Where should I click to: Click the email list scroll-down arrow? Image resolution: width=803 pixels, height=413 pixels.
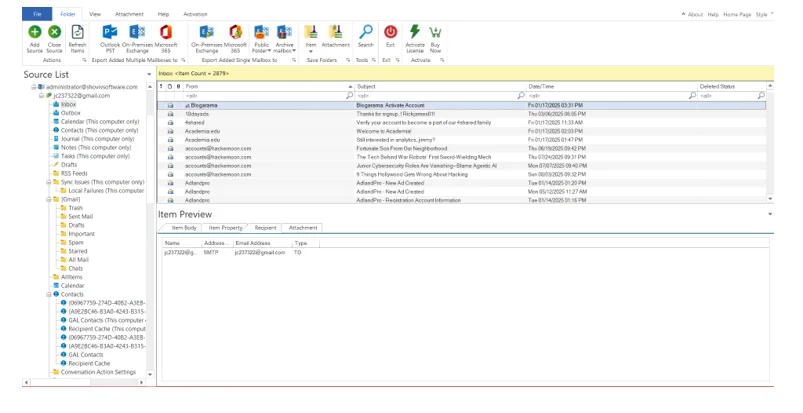[x=770, y=199]
